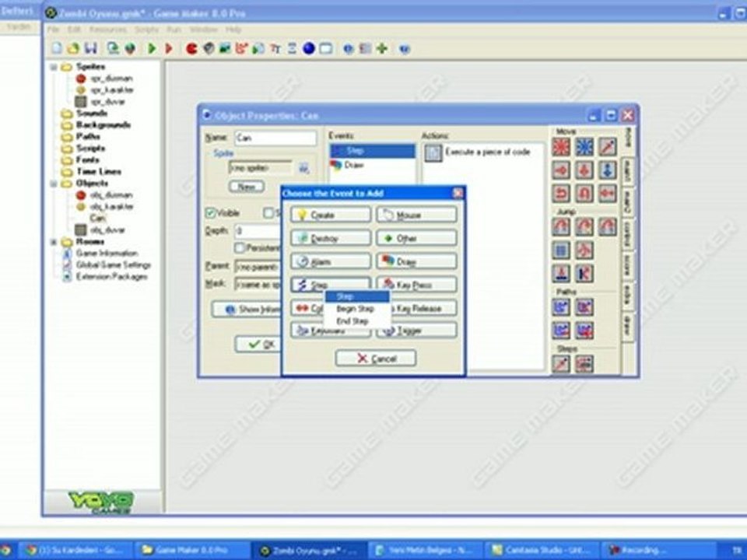Click the Create event button
The width and height of the screenshot is (747, 560).
coord(330,215)
